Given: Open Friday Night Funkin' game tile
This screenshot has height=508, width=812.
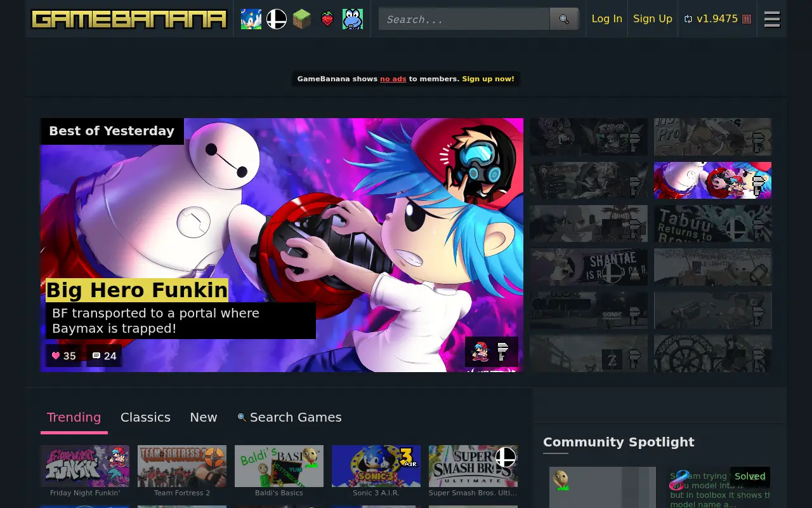Looking at the screenshot, I should click(x=85, y=471).
